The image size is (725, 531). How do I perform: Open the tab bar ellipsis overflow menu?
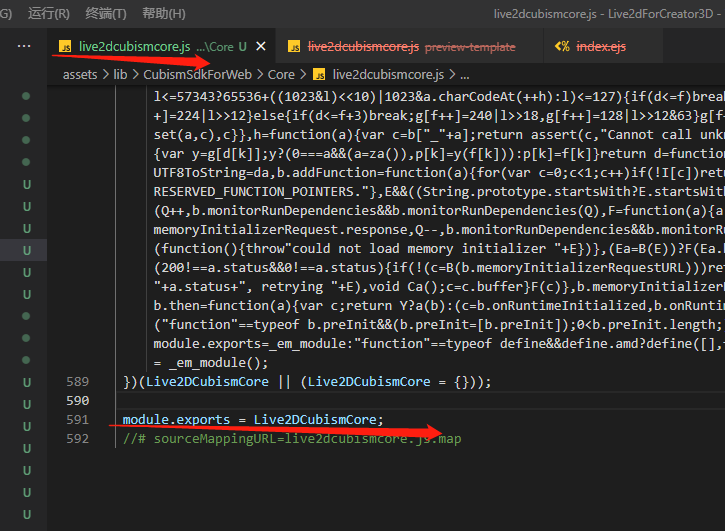[24, 46]
